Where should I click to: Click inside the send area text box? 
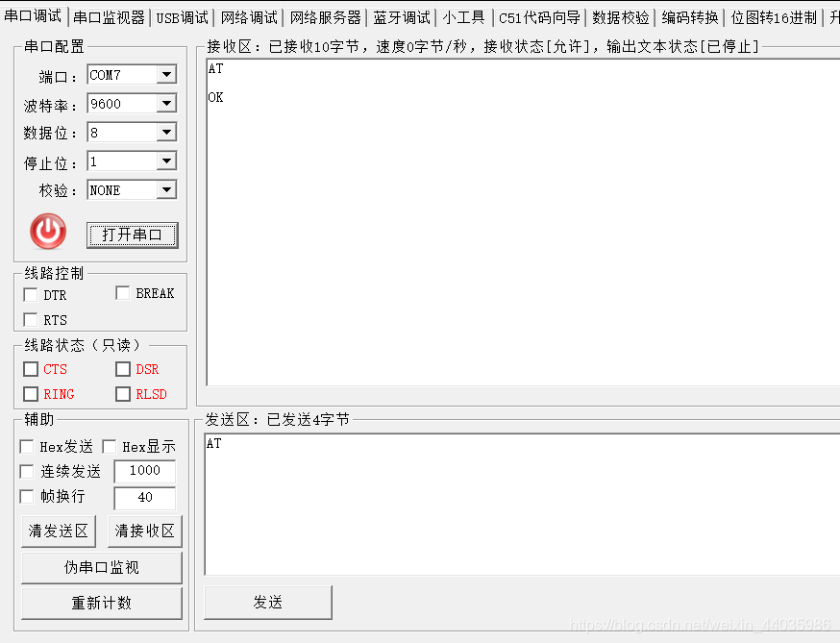[522, 504]
